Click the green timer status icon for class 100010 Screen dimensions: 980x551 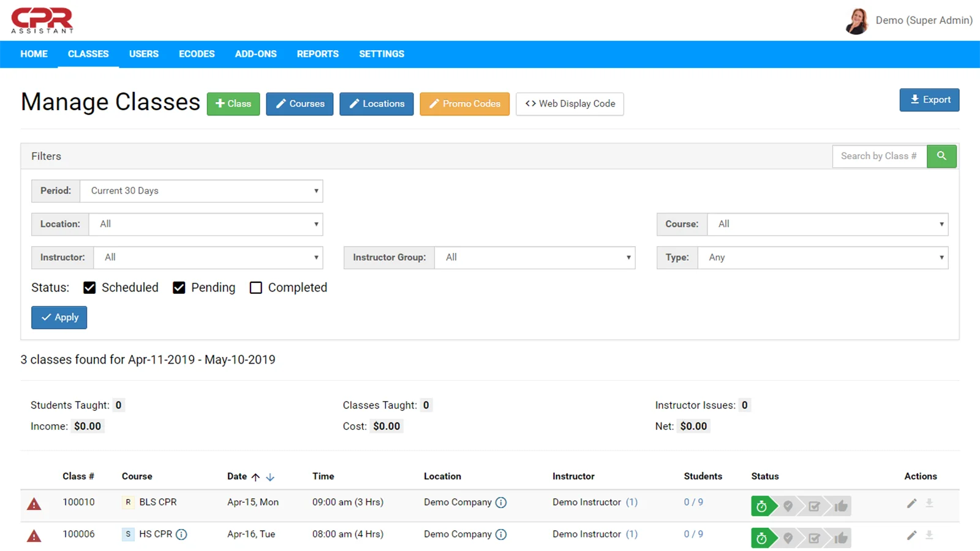(x=761, y=506)
